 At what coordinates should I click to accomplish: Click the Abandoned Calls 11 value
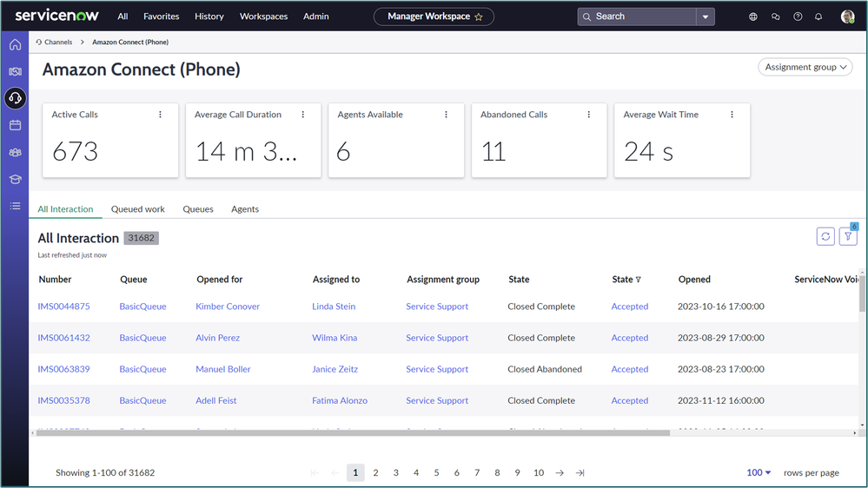coord(494,152)
